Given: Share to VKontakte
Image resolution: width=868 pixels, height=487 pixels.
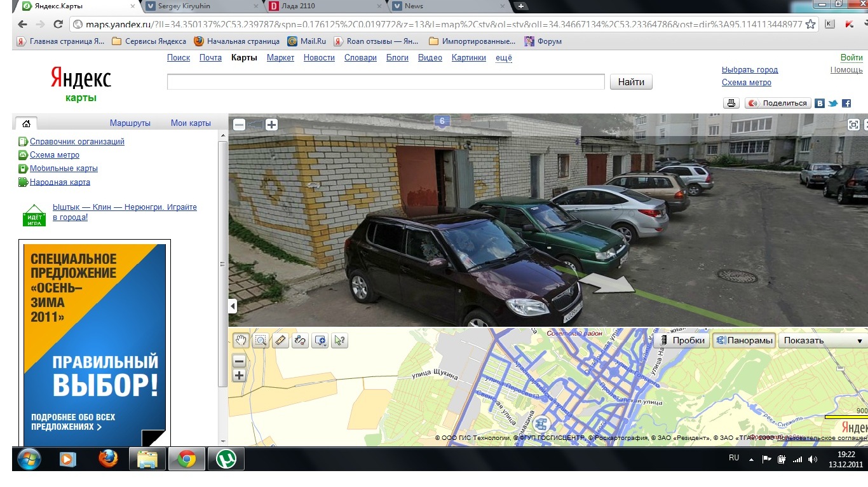Looking at the screenshot, I should pos(820,103).
